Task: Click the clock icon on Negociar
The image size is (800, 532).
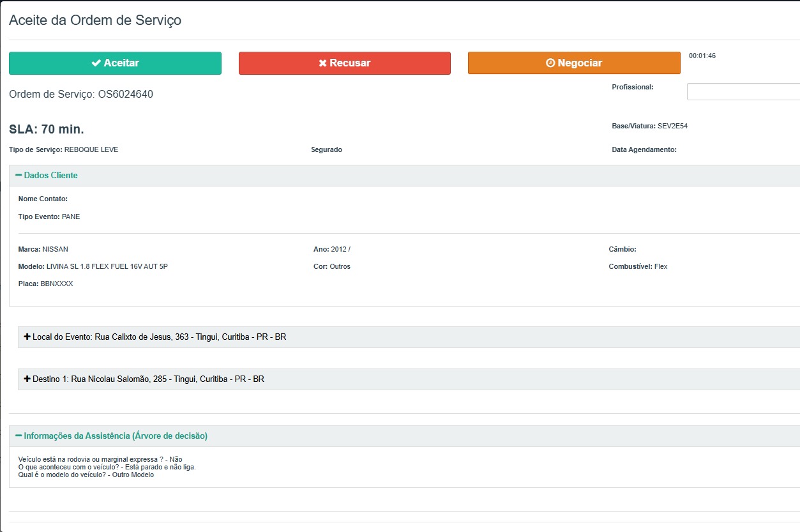Action: coord(550,63)
